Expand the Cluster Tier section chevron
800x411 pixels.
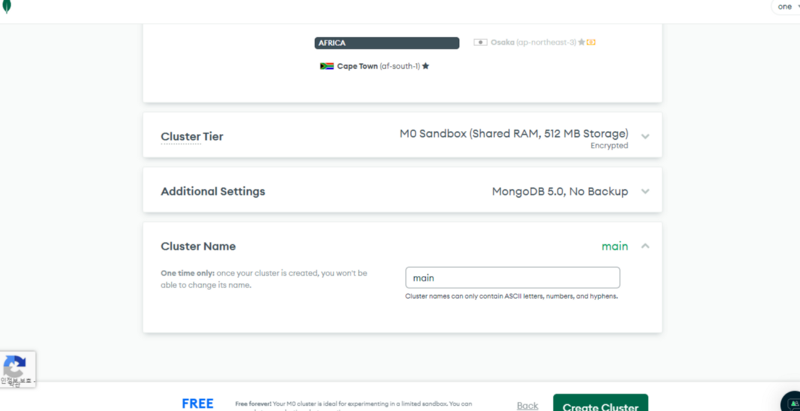[645, 137]
